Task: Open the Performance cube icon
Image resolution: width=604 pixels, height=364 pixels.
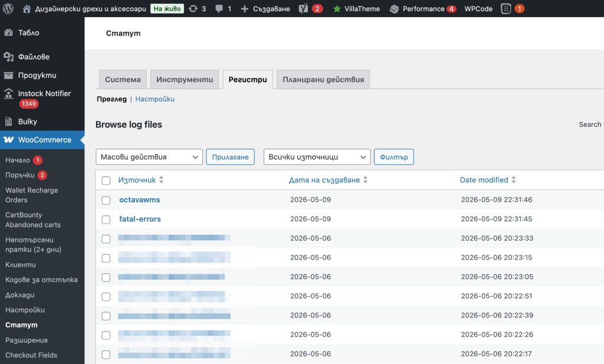Action: (394, 9)
